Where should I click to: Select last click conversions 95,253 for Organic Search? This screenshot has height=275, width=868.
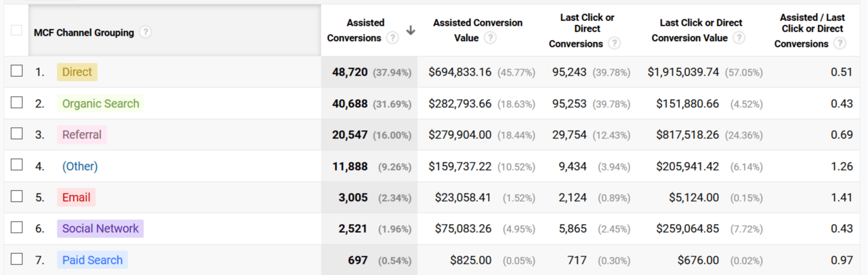tap(569, 104)
